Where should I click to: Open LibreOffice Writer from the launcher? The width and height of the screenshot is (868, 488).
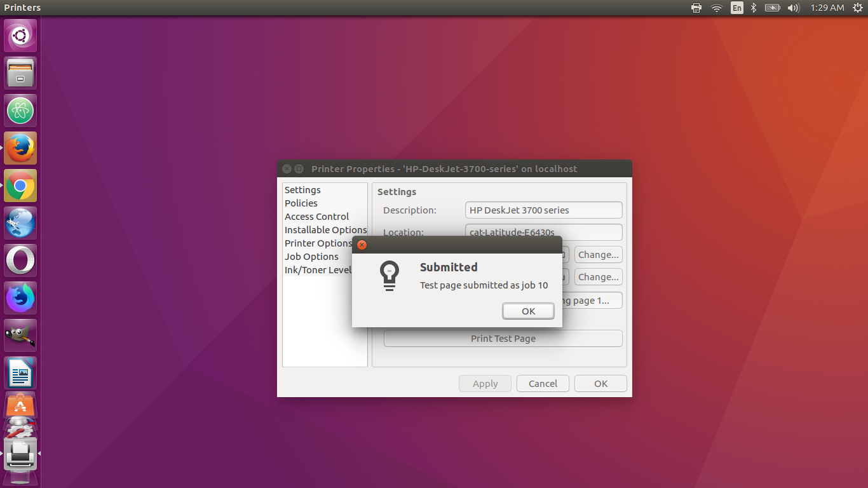[20, 373]
